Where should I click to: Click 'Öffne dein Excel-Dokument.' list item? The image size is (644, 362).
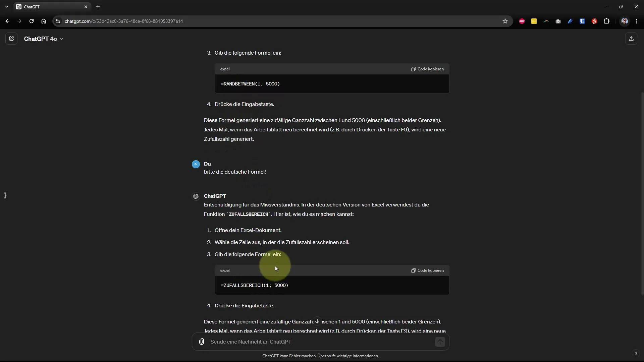tap(248, 230)
